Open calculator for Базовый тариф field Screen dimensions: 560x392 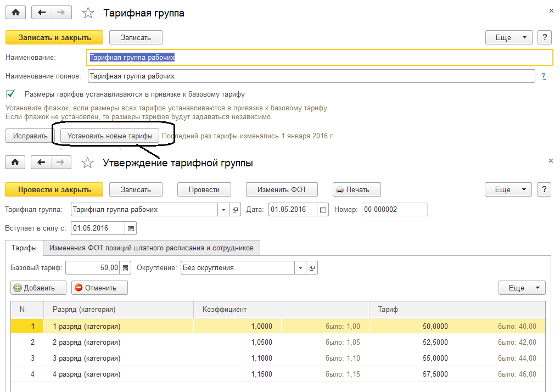click(x=126, y=268)
